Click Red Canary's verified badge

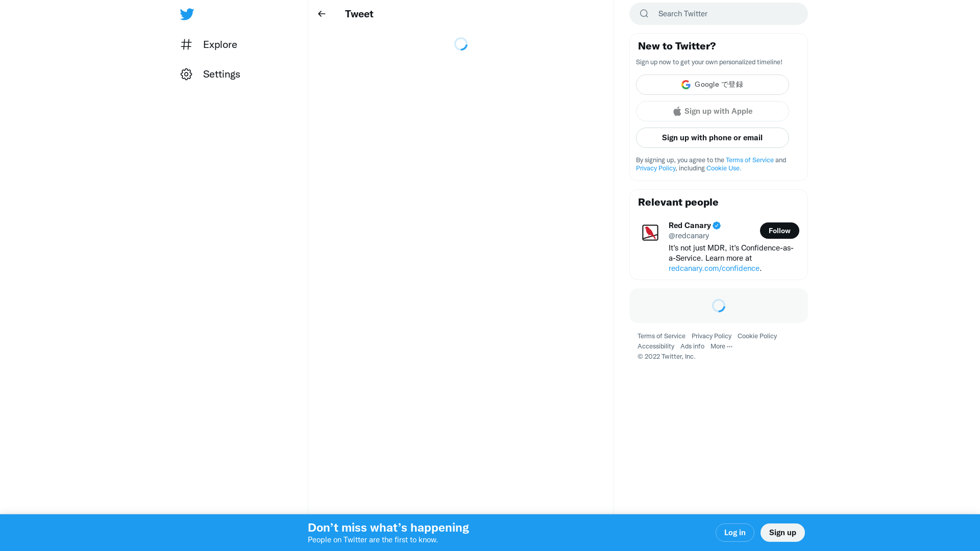tap(717, 226)
